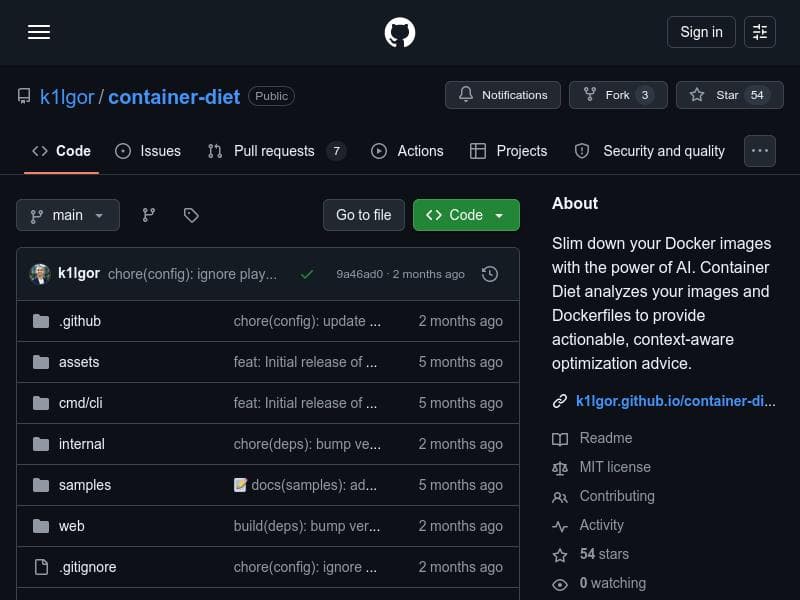
Task: Click the green commit status checkmark
Action: (307, 274)
